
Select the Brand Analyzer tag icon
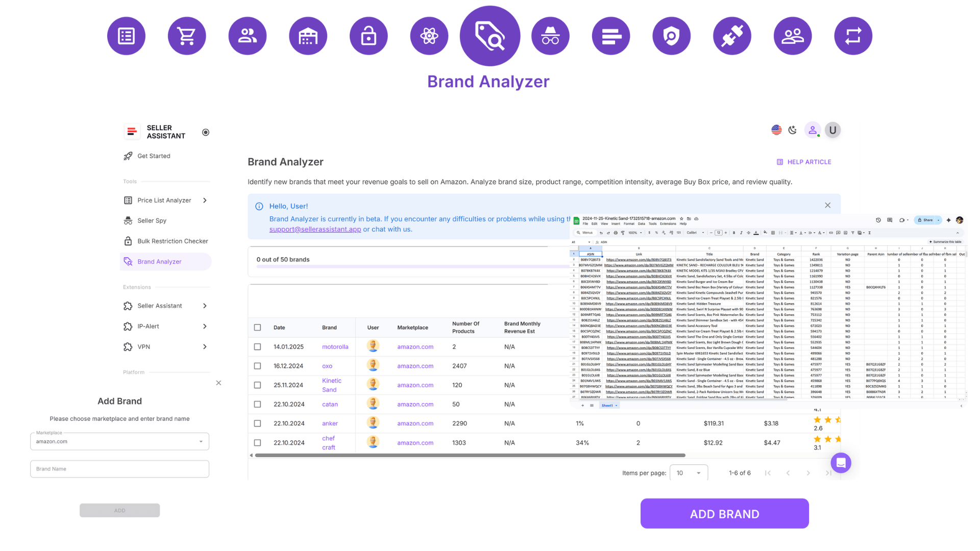pyautogui.click(x=489, y=36)
